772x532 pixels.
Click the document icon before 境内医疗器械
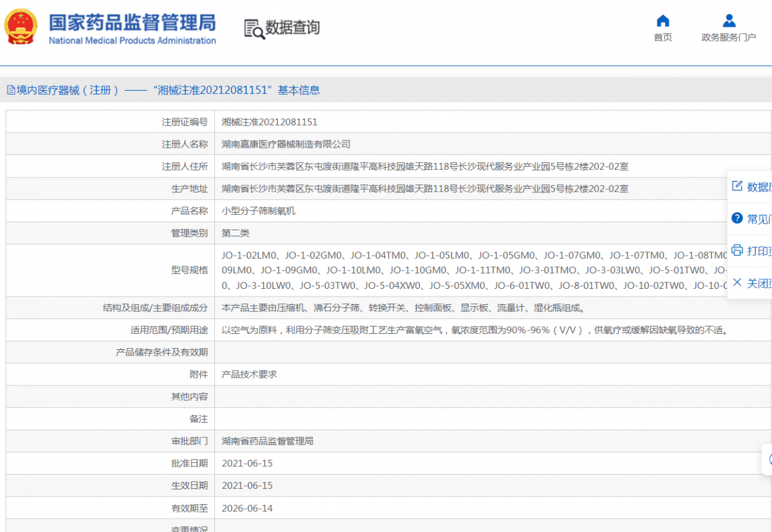click(x=11, y=90)
